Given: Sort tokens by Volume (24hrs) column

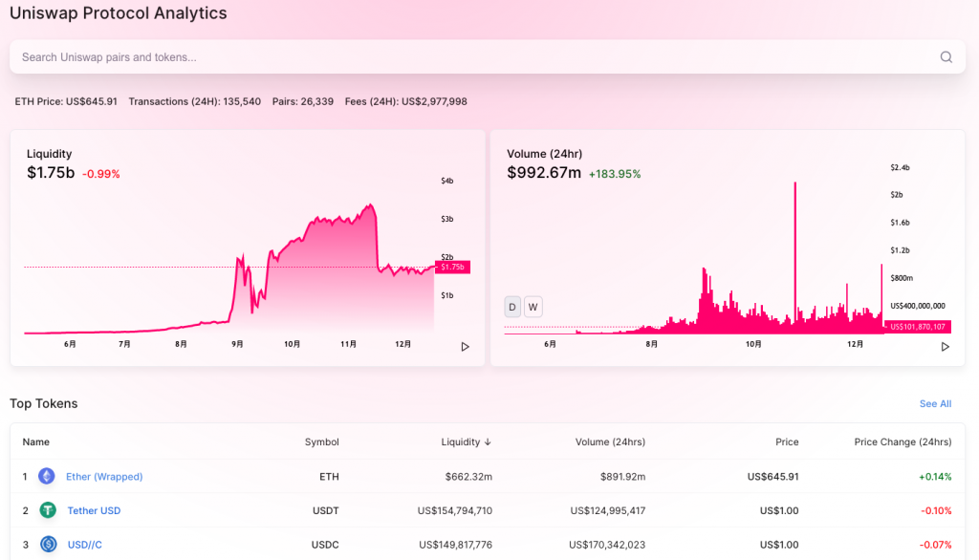Looking at the screenshot, I should point(610,442).
